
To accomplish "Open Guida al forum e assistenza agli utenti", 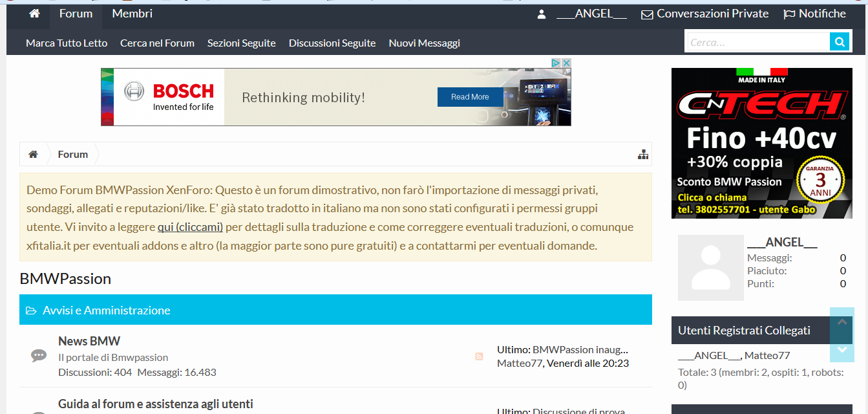I will click(x=156, y=404).
